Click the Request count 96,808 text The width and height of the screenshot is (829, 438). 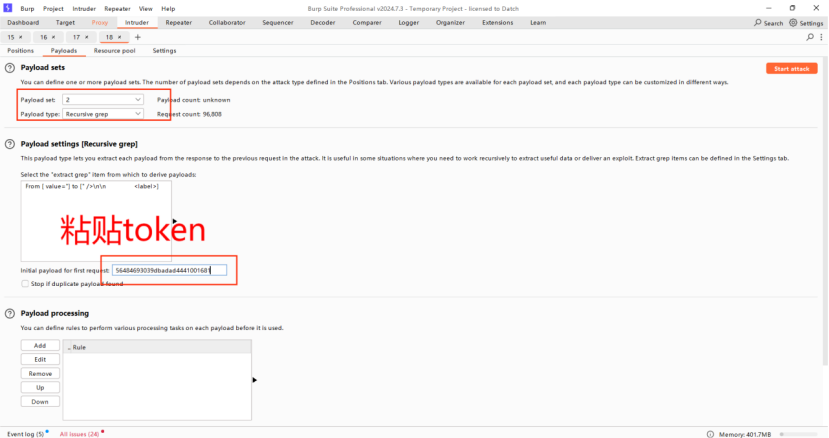[x=189, y=114]
